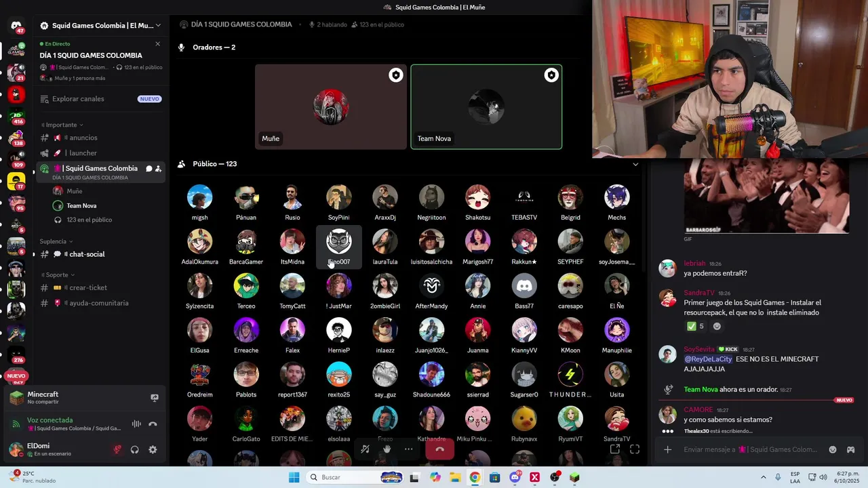Invite people icon on stage channel
The width and height of the screenshot is (868, 488).
[158, 169]
